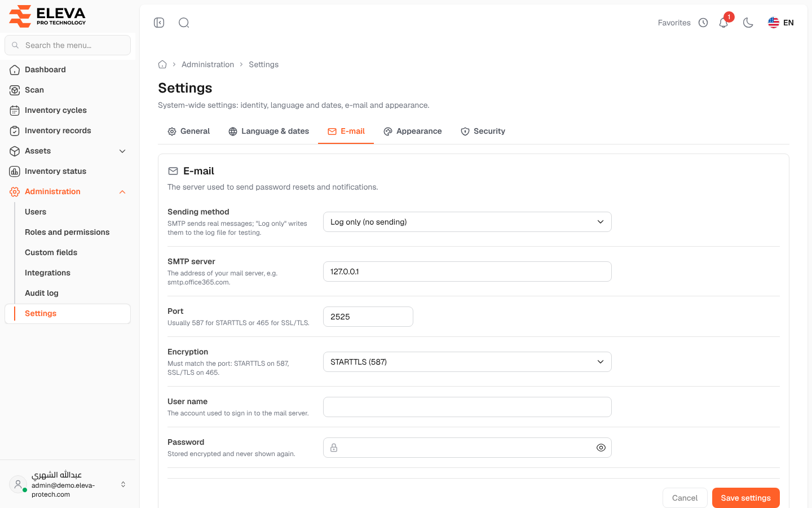Toggle dark mode moon icon
Screen dimensions: 812x508
tap(748, 23)
